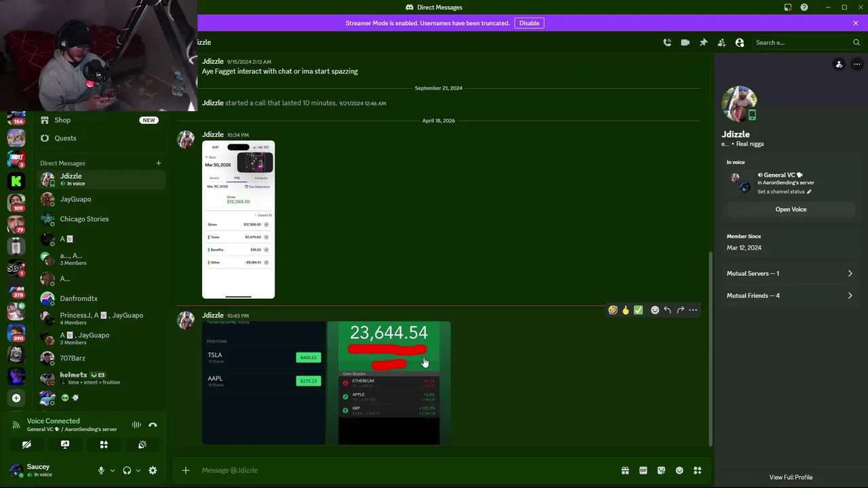Toggle microphone mute
This screenshot has height=488, width=868.
101,470
